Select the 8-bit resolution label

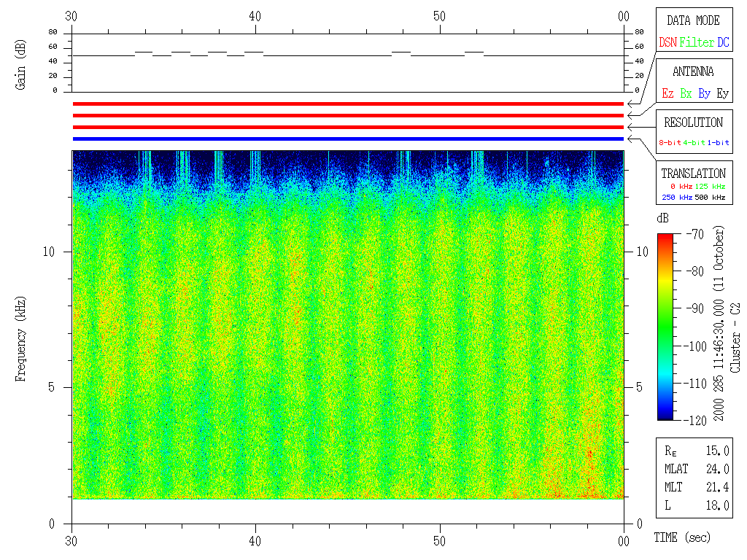point(670,143)
